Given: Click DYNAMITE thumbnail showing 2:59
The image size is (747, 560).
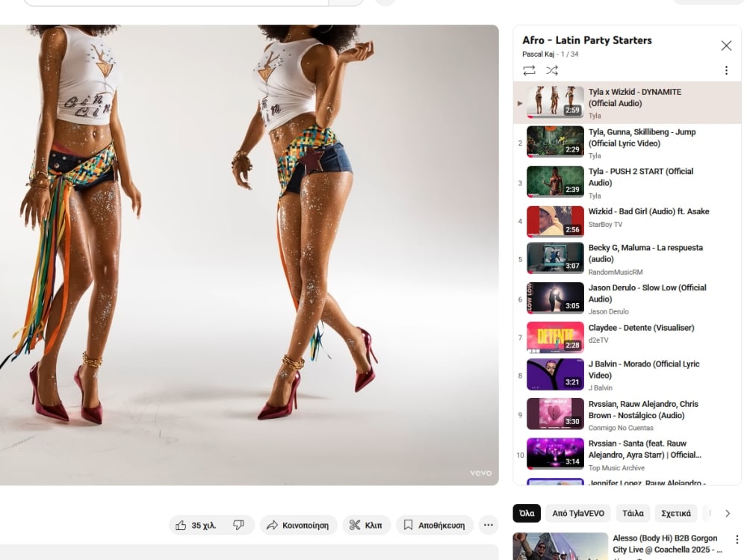Looking at the screenshot, I should [x=555, y=102].
